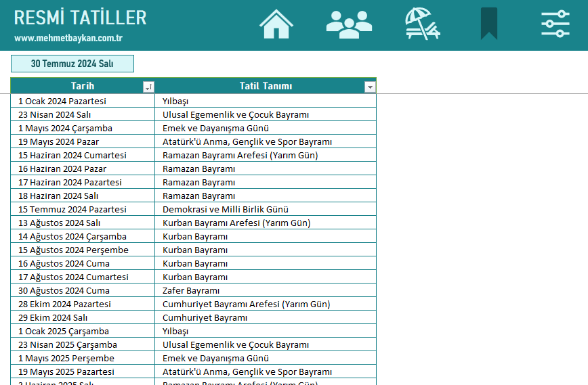The image size is (588, 385).
Task: Click the RESMİ TATİLLER title
Action: click(x=80, y=18)
